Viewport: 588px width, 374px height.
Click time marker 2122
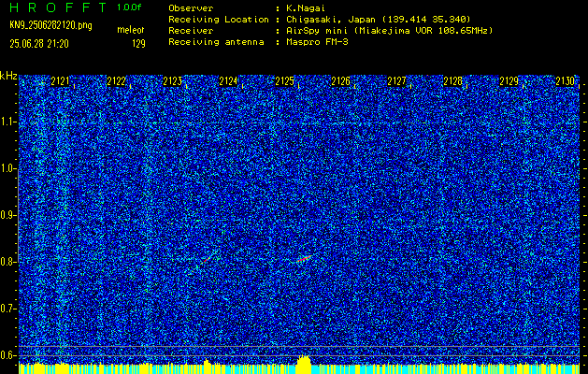[x=116, y=81]
